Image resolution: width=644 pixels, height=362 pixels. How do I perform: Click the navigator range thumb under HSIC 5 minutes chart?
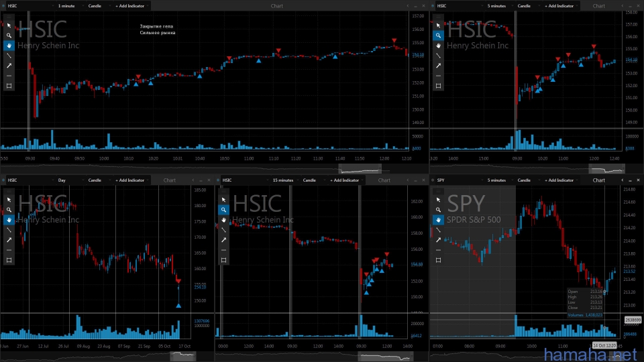tap(607, 169)
